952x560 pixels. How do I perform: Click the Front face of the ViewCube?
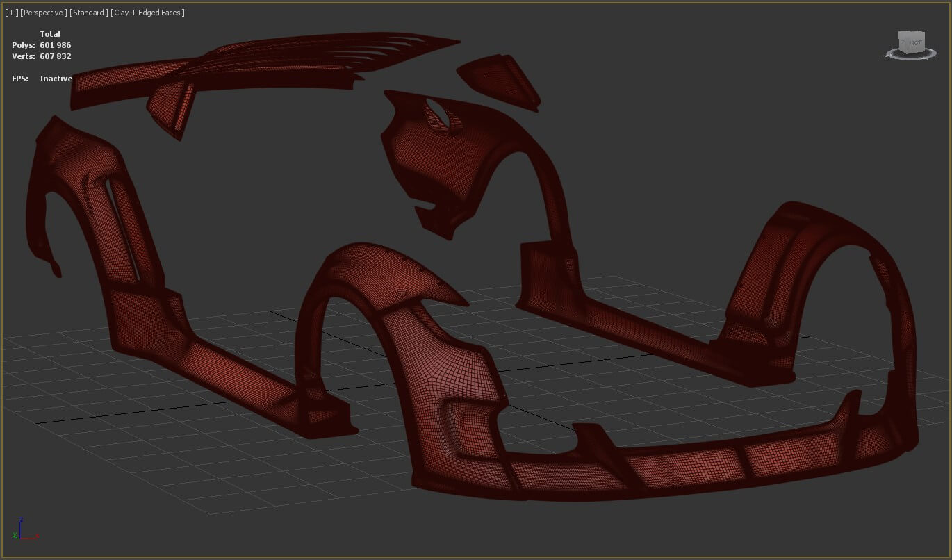click(915, 43)
